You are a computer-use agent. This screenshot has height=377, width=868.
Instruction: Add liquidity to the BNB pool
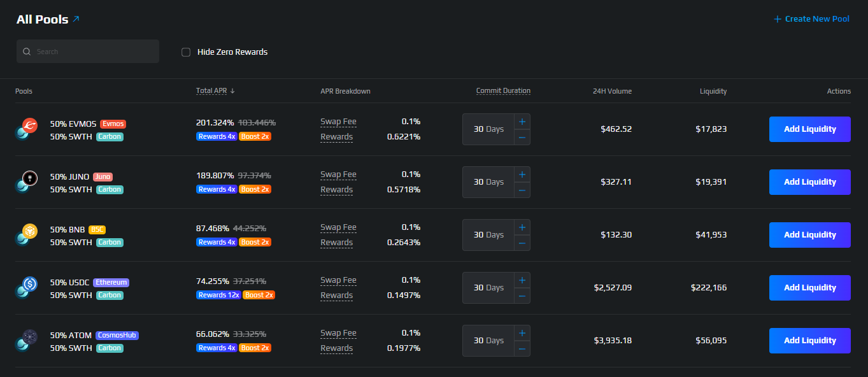click(810, 235)
